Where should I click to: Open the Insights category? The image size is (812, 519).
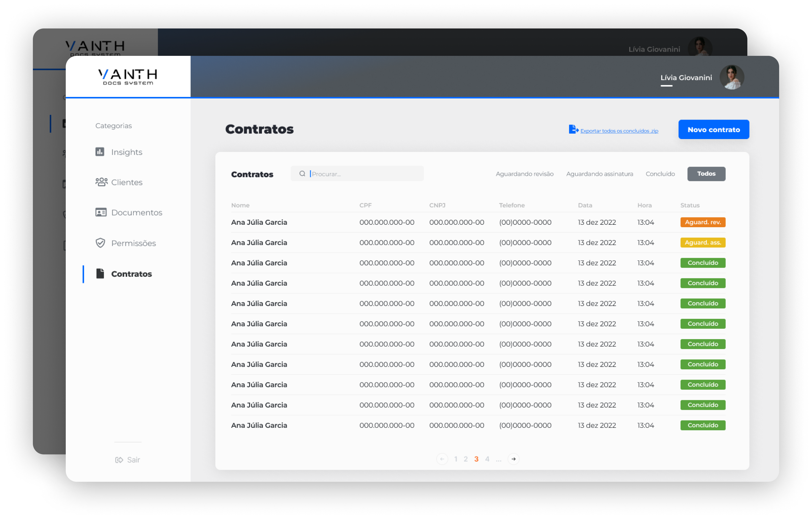click(119, 152)
